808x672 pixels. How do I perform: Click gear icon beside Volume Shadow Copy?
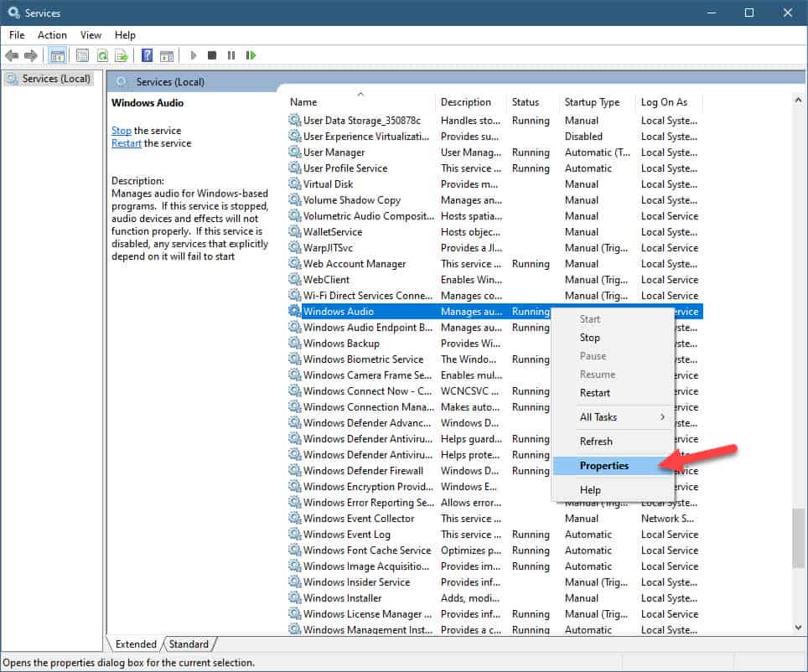(x=294, y=200)
